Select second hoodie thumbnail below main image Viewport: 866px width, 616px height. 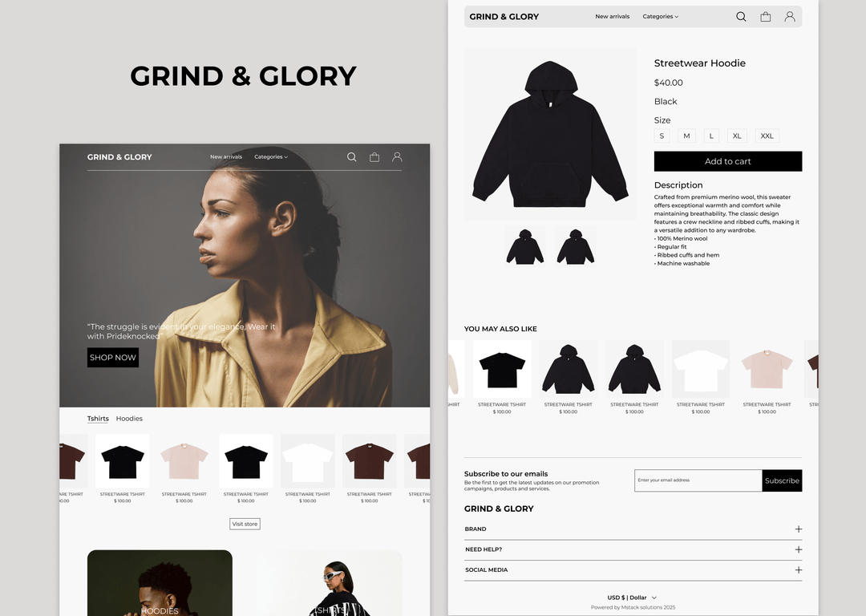click(x=576, y=246)
